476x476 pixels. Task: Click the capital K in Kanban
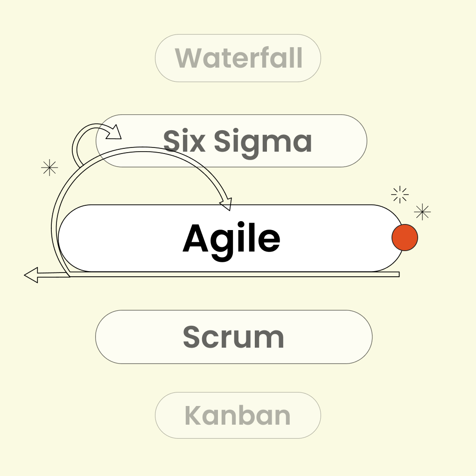click(x=193, y=415)
